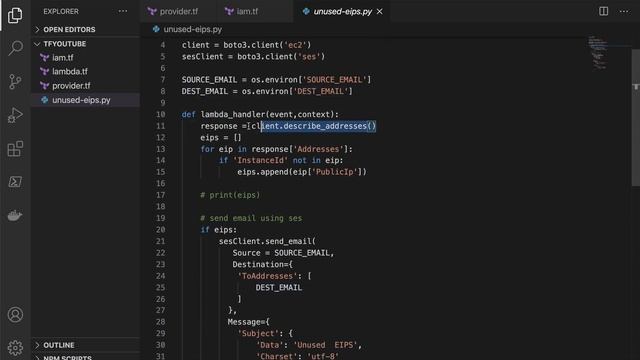This screenshot has height=360, width=640.
Task: Click unused-eips.py breadcrumb label
Action: click(193, 29)
